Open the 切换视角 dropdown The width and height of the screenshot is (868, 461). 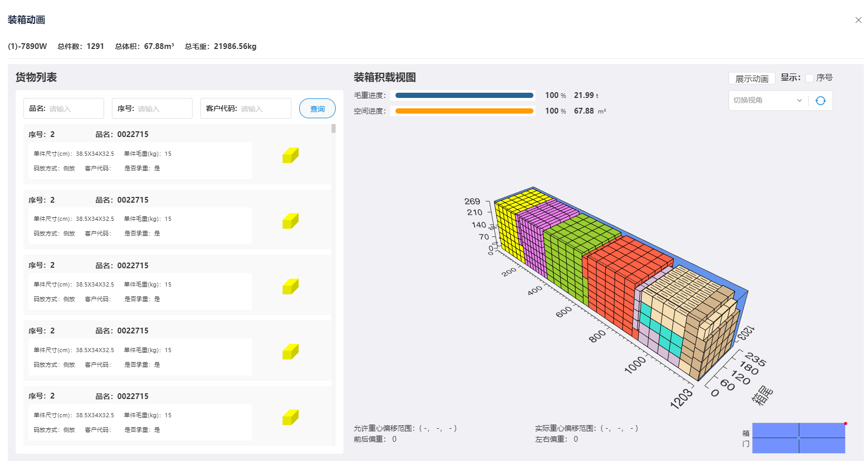pos(768,101)
